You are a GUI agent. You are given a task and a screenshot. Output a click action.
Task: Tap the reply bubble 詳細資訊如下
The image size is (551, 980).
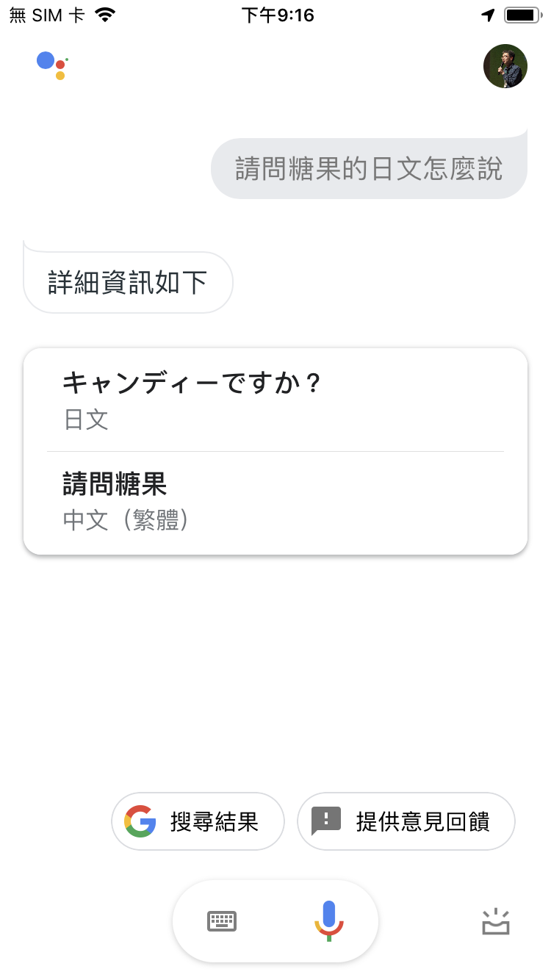[x=128, y=283]
